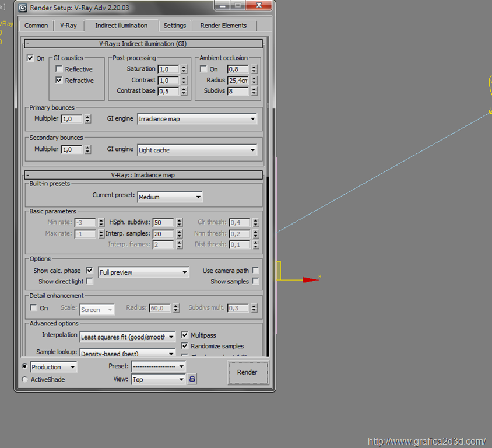Go to the Settings tab
Viewport: 492px width, 448px height.
point(175,26)
